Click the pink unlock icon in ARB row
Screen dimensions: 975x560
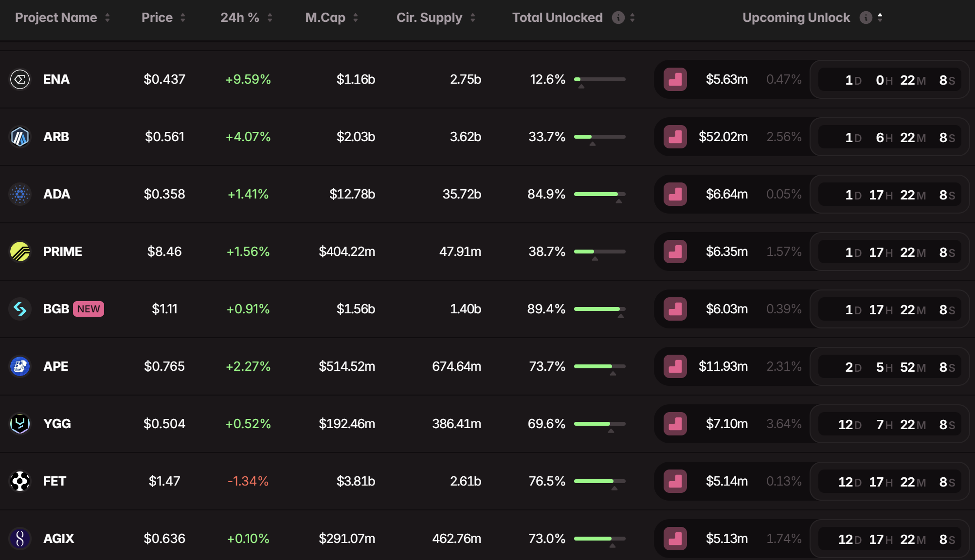point(675,137)
